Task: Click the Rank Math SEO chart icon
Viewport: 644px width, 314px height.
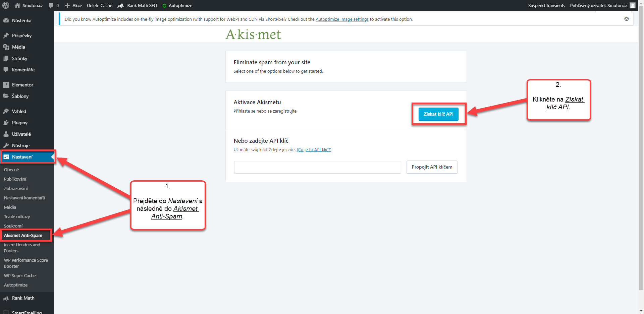Action: 121,6
